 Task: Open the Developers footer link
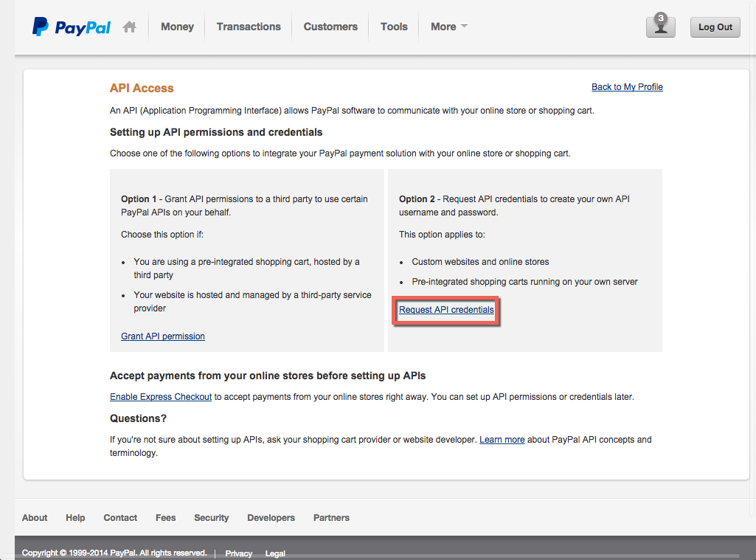pyautogui.click(x=271, y=517)
